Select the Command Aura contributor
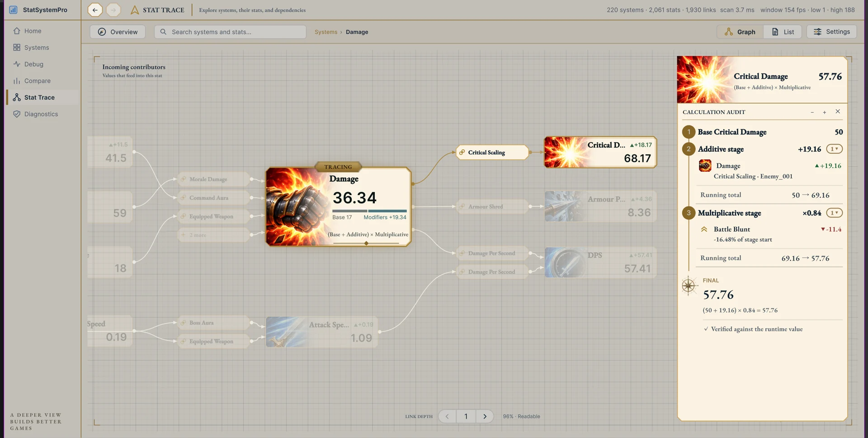 [x=214, y=198]
